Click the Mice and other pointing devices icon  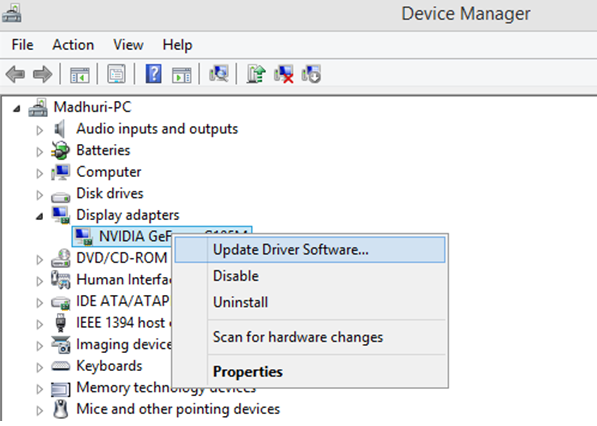(60, 409)
